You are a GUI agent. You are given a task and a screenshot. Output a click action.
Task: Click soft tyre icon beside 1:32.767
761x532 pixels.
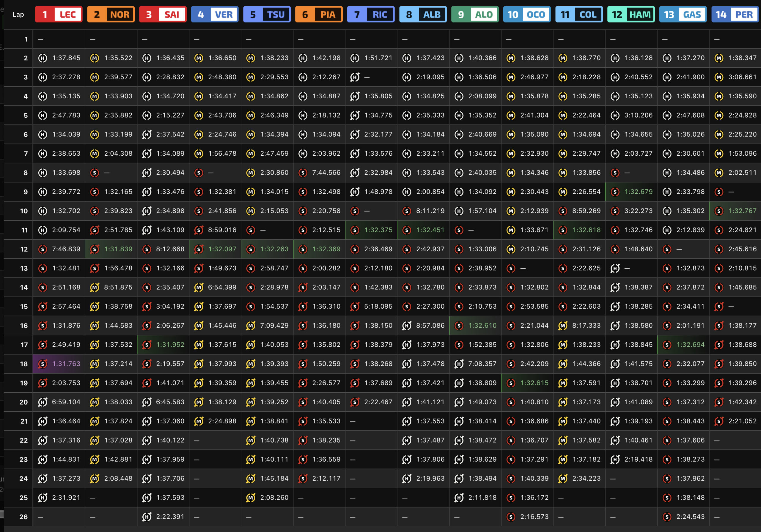point(719,211)
